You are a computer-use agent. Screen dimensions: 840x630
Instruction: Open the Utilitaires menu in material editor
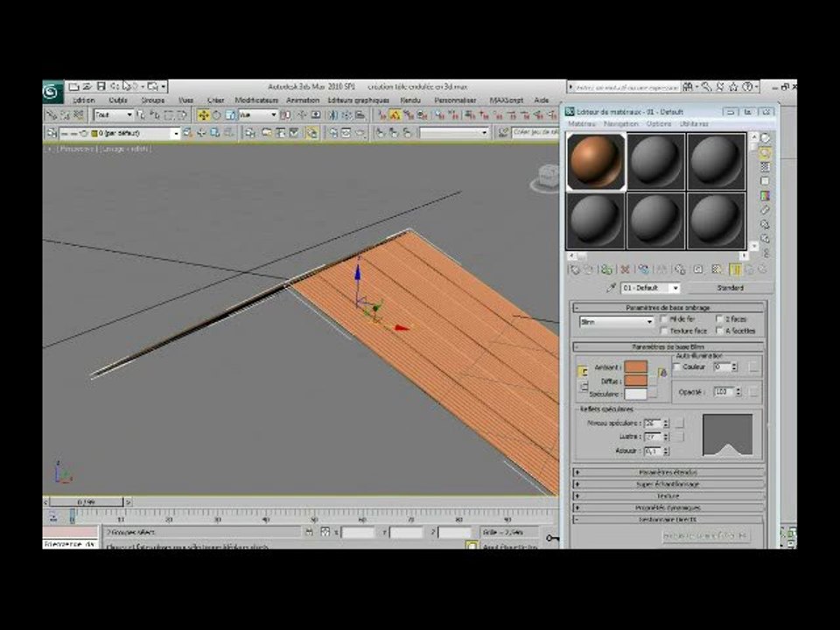694,123
